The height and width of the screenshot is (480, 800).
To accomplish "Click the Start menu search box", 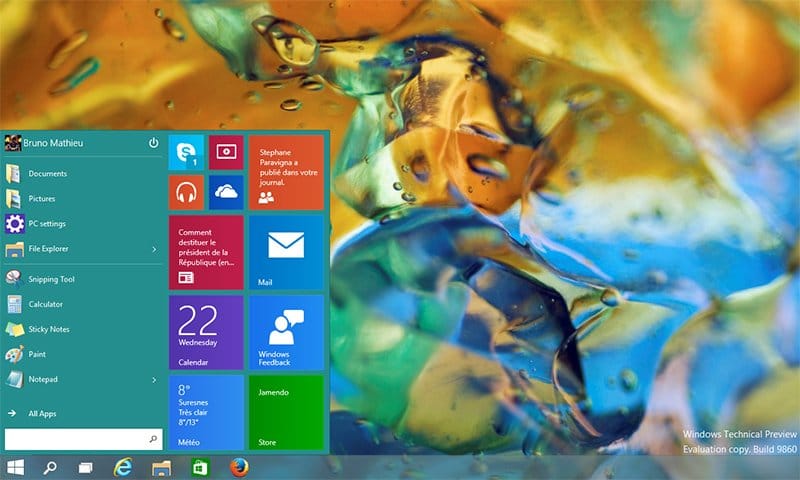I will [84, 439].
